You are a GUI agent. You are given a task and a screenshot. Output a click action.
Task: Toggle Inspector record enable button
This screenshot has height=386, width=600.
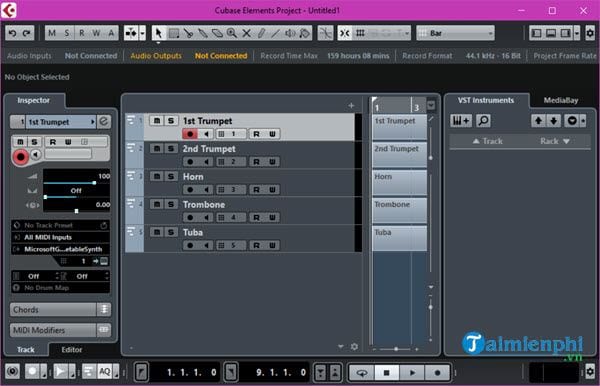(x=21, y=157)
